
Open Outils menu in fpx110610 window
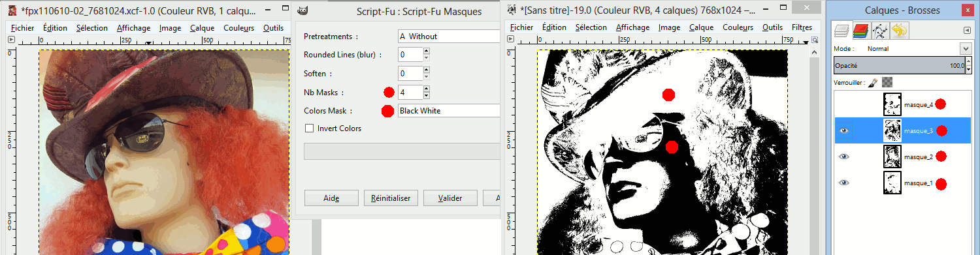tap(273, 28)
